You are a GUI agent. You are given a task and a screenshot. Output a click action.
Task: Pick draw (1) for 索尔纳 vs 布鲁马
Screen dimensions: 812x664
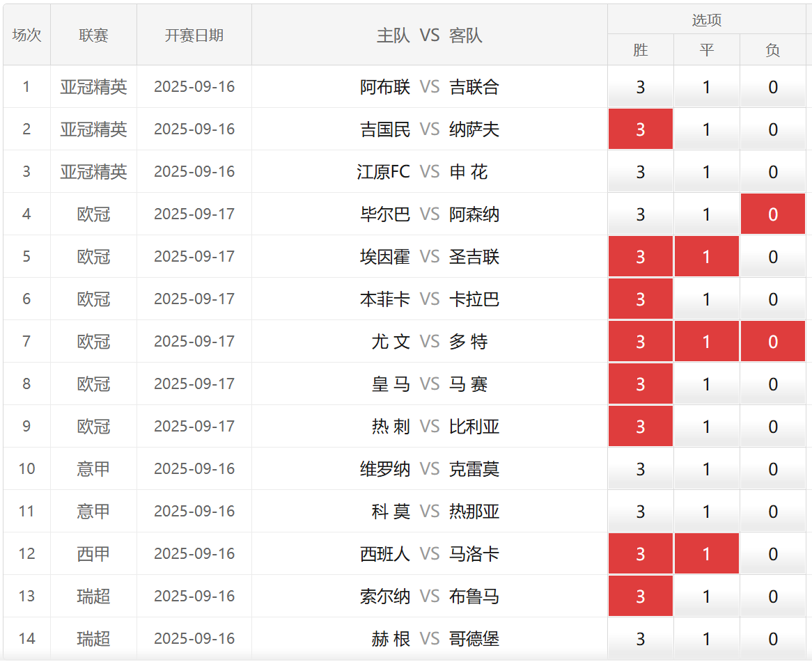[707, 596]
